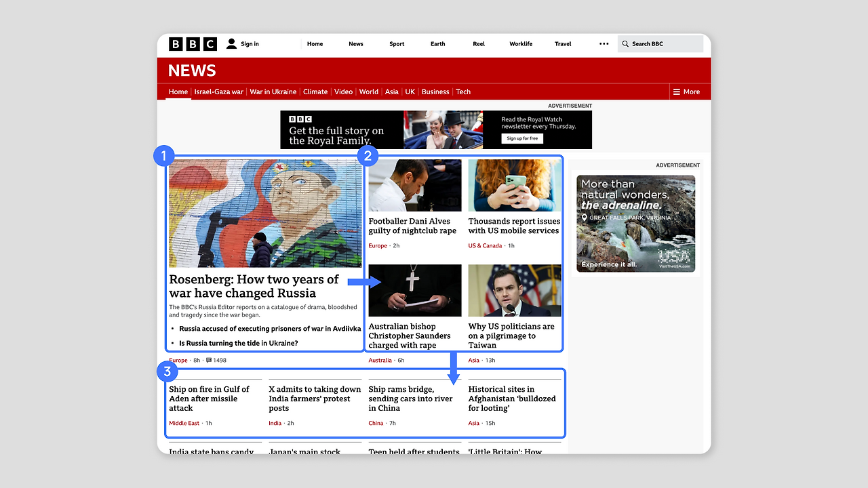Viewport: 868px width, 488px height.
Task: Click the BBC logo in the header
Action: click(x=193, y=44)
